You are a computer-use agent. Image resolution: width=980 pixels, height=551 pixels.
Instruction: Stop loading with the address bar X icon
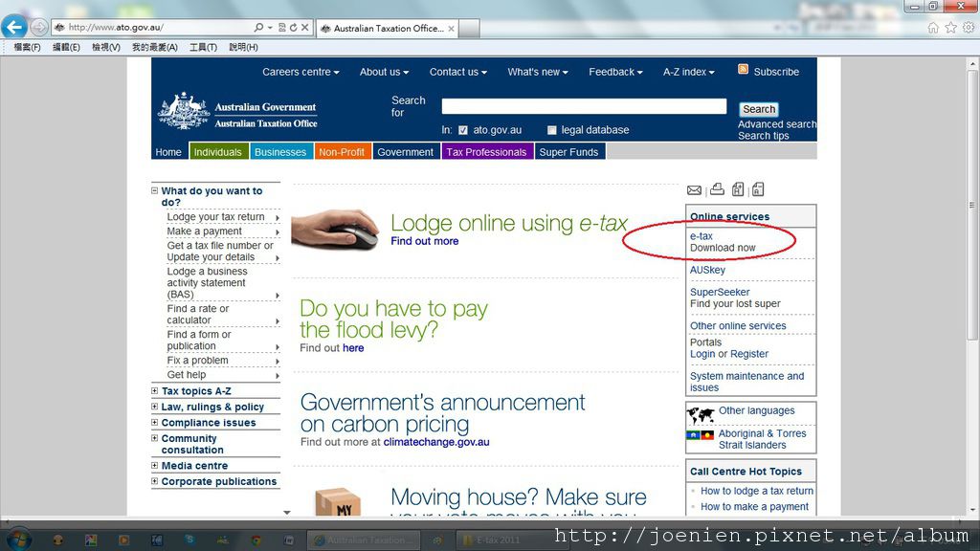304,28
